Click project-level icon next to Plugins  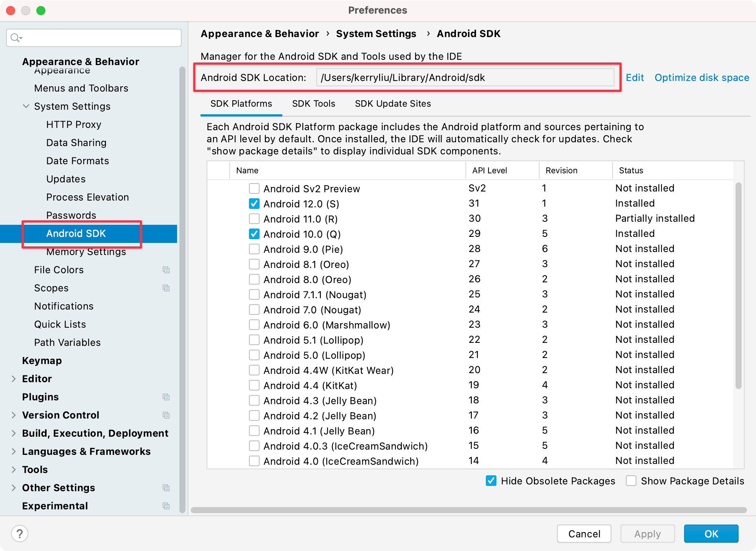tap(166, 397)
